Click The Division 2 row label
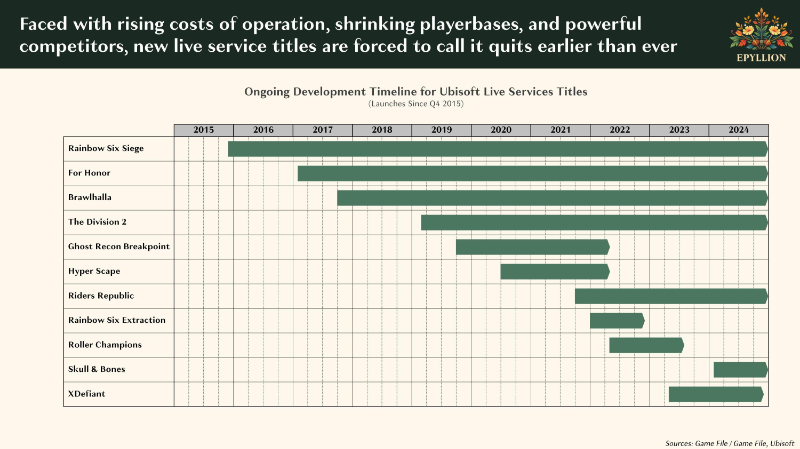Viewport: 800px width, 449px height. click(x=97, y=222)
